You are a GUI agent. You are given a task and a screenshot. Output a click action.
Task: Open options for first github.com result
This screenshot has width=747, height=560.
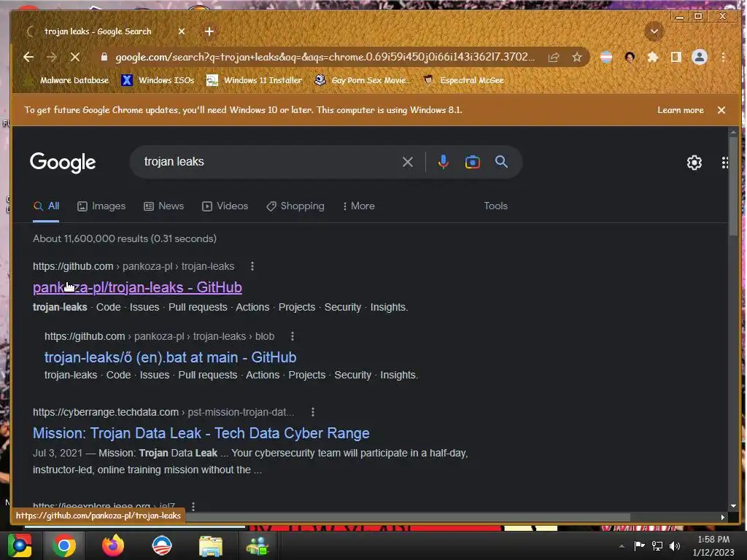pyautogui.click(x=252, y=266)
